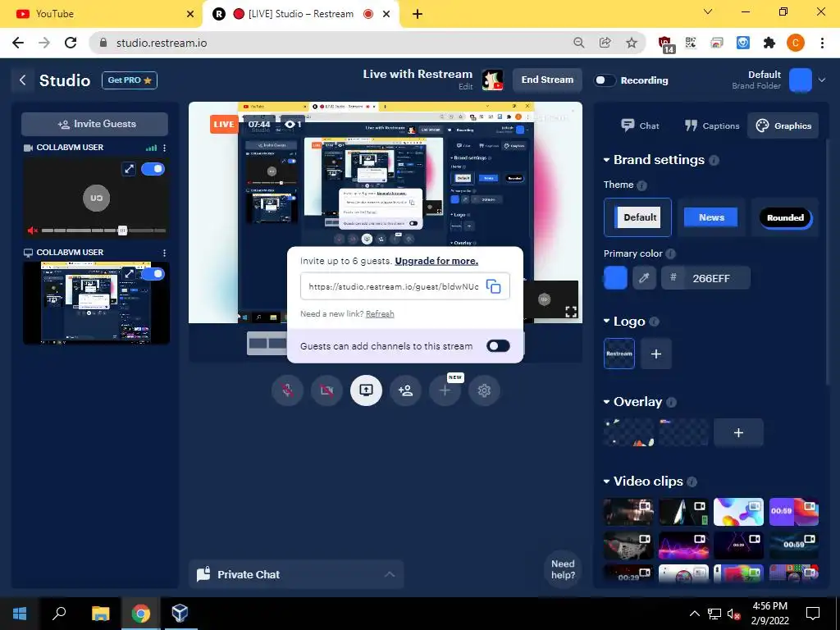Screen dimensions: 840x630
Task: Bookmark page with the star icon
Action: pos(632,43)
